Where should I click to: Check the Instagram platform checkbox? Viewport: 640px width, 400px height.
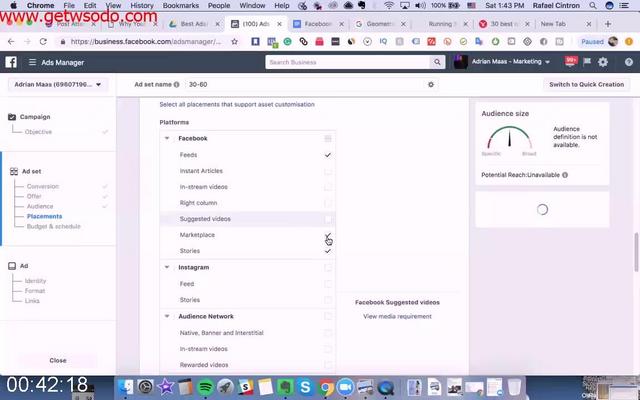click(x=328, y=267)
